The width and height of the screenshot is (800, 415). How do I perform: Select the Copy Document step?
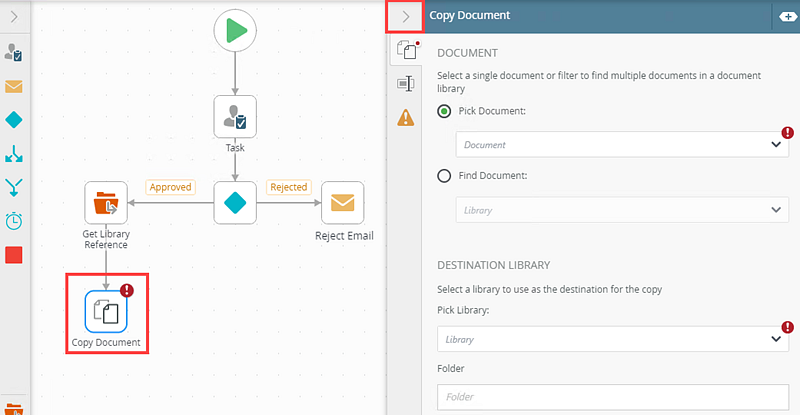105,310
